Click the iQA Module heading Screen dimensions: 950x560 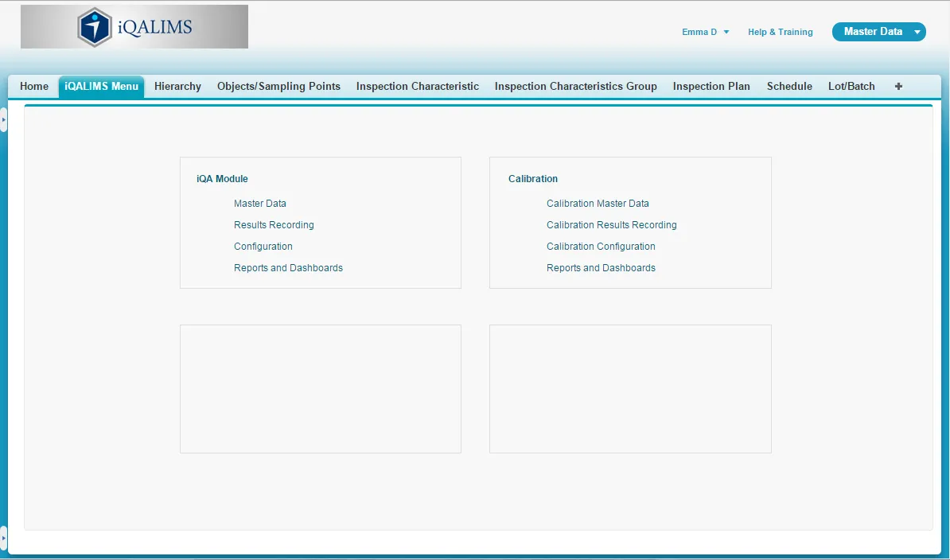point(222,179)
